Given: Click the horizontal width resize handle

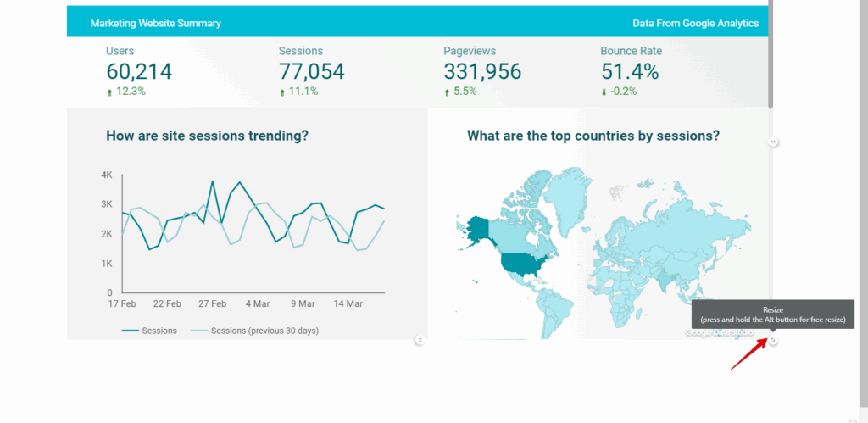Looking at the screenshot, I should click(774, 142).
